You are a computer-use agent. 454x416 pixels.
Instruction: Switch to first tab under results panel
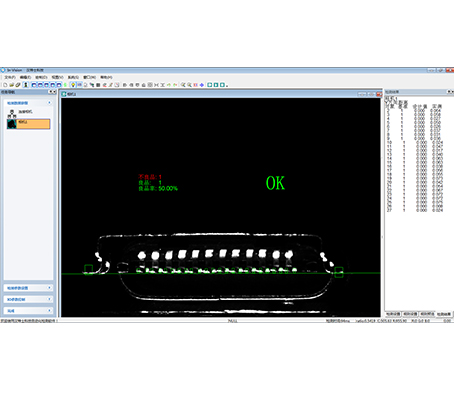point(393,314)
